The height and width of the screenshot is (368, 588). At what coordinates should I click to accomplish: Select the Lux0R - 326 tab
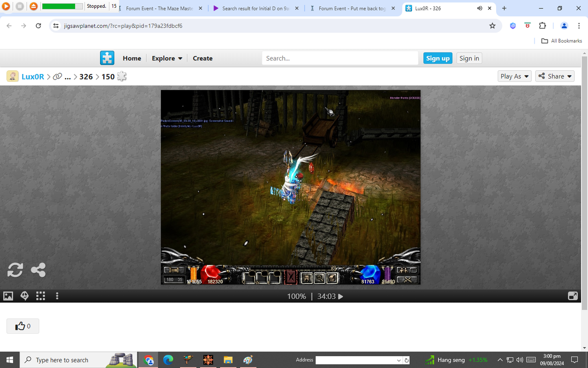pyautogui.click(x=448, y=8)
